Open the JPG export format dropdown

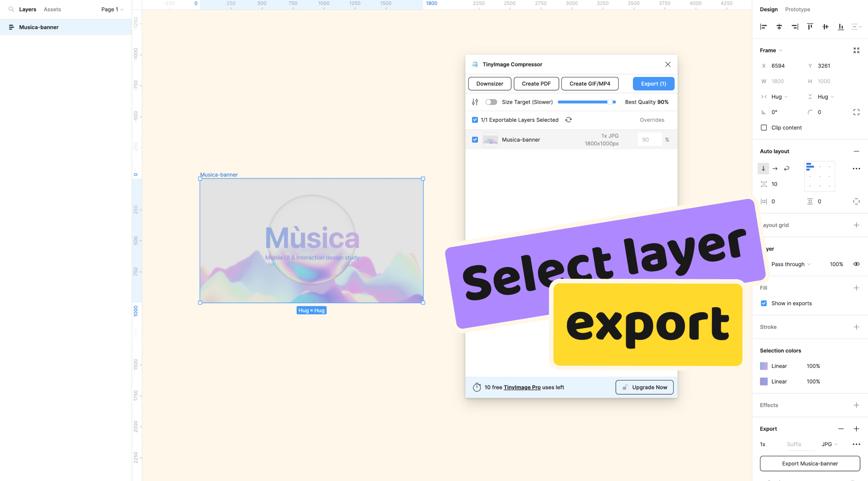pyautogui.click(x=829, y=444)
